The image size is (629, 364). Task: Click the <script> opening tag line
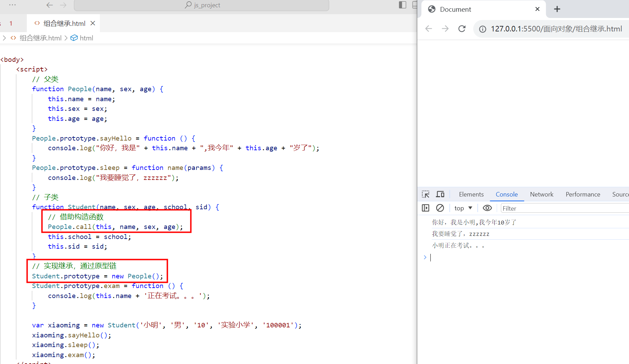[32, 69]
